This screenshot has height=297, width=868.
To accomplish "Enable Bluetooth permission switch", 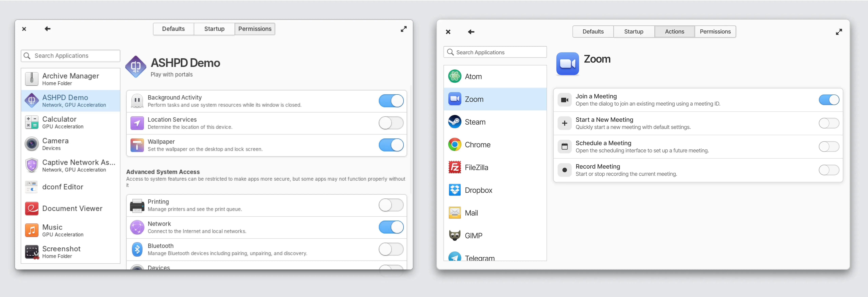I will point(391,249).
